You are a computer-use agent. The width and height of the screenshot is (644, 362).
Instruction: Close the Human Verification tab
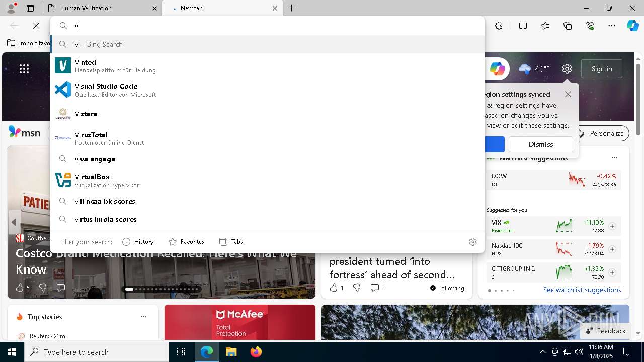coord(154,8)
